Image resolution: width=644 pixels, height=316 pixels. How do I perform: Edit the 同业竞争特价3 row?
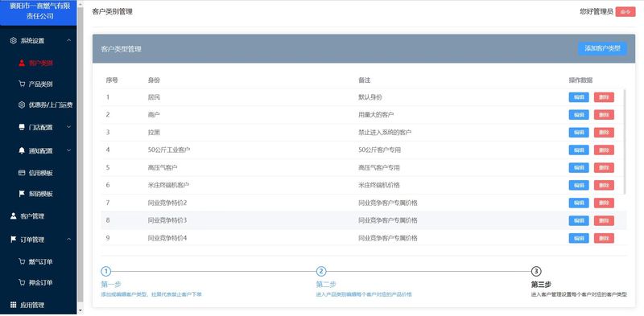[579, 220]
